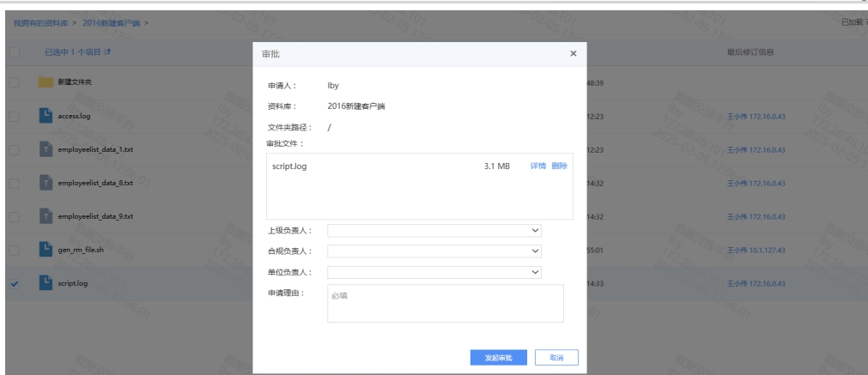Toggle the select-all checkbox in header
868x375 pixels.
click(15, 52)
